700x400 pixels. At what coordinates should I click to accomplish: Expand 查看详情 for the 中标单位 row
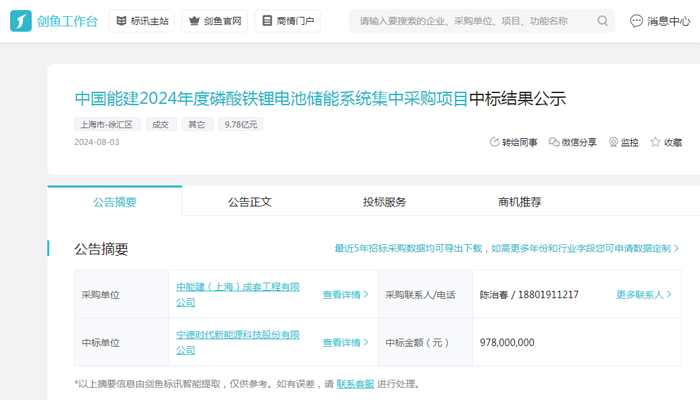pos(345,343)
